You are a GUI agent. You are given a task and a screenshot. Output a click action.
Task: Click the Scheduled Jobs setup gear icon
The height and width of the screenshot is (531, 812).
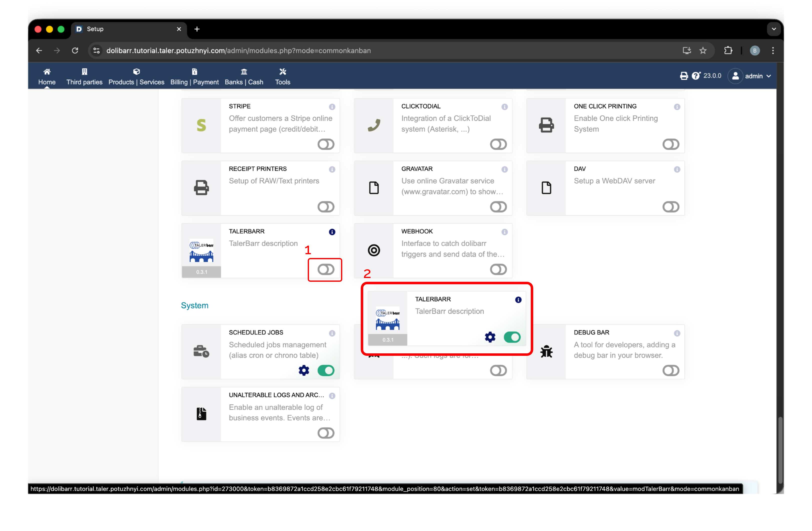[x=304, y=370]
